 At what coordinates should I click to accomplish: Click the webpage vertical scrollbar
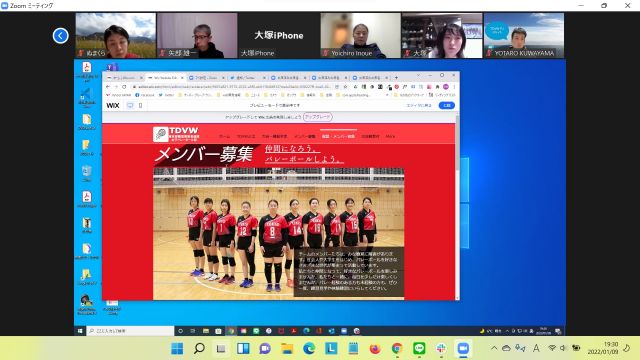point(457,207)
